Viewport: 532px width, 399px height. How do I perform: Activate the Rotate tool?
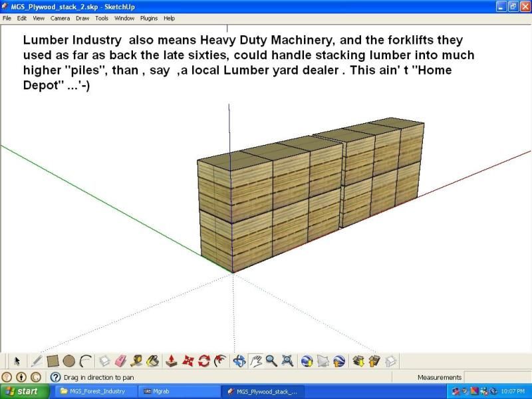click(x=203, y=361)
